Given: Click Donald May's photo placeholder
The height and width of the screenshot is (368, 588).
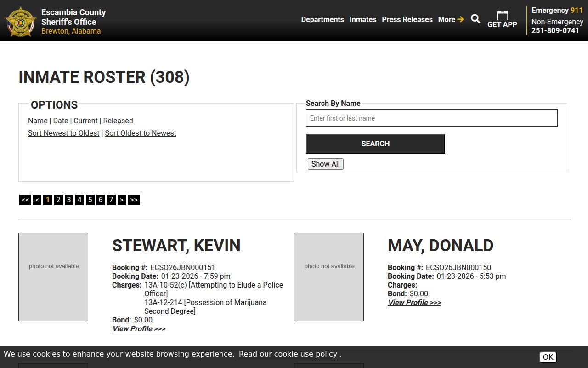Looking at the screenshot, I should (x=329, y=276).
